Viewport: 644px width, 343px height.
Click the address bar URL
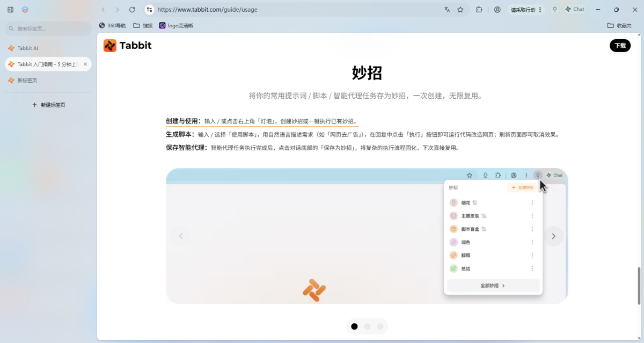click(207, 10)
